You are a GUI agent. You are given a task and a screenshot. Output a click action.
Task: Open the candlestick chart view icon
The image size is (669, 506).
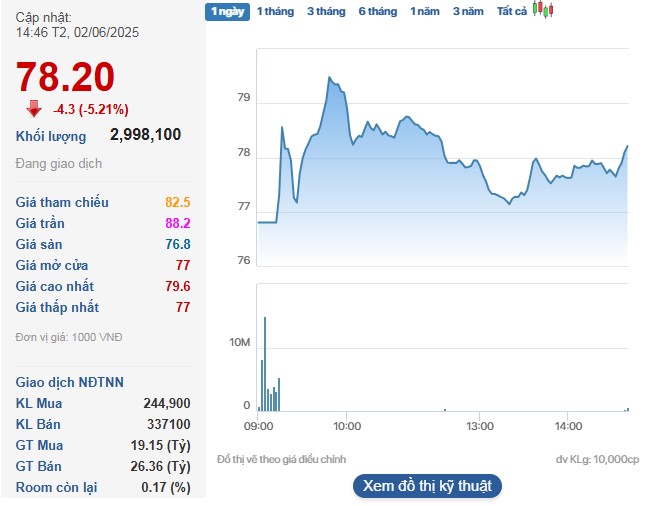click(x=542, y=10)
